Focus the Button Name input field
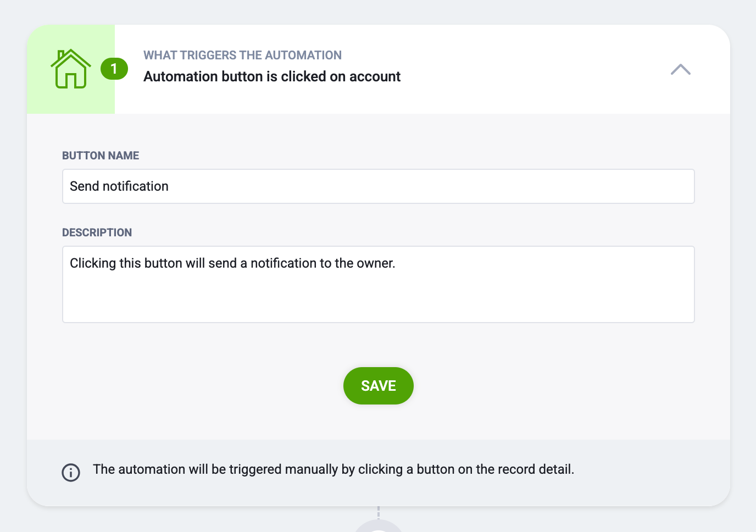This screenshot has width=756, height=532. point(379,186)
